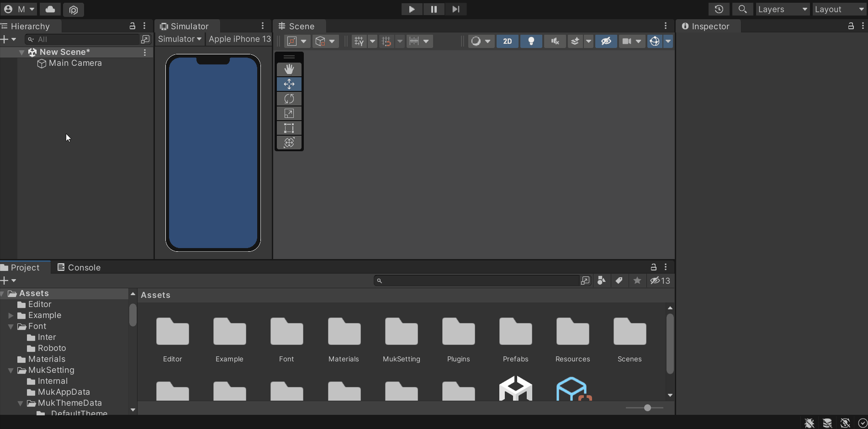
Task: Select the combined Transform tool
Action: [289, 143]
